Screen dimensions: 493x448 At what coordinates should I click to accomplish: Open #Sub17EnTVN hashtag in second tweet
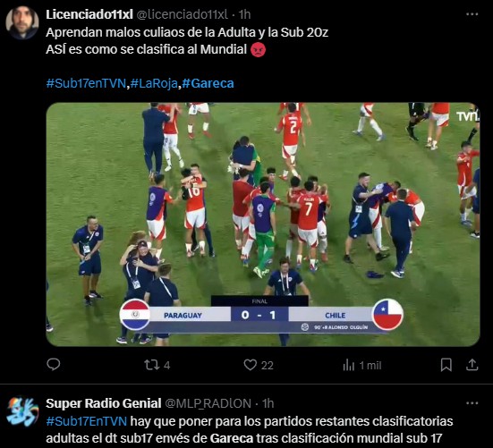click(87, 421)
